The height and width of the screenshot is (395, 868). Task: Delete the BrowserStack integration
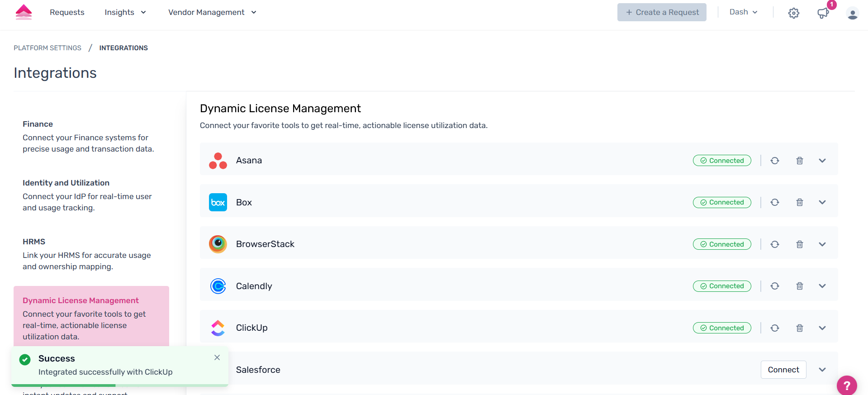800,244
